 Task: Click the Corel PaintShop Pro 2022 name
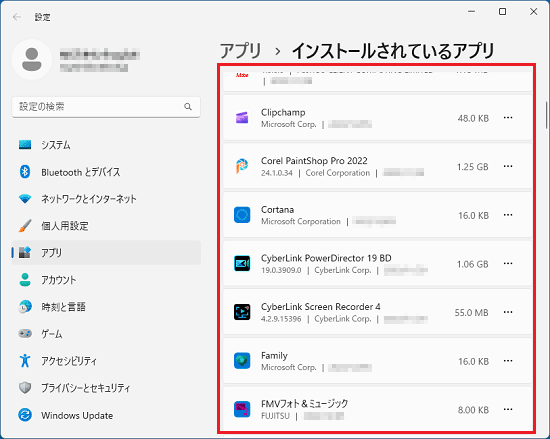314,161
